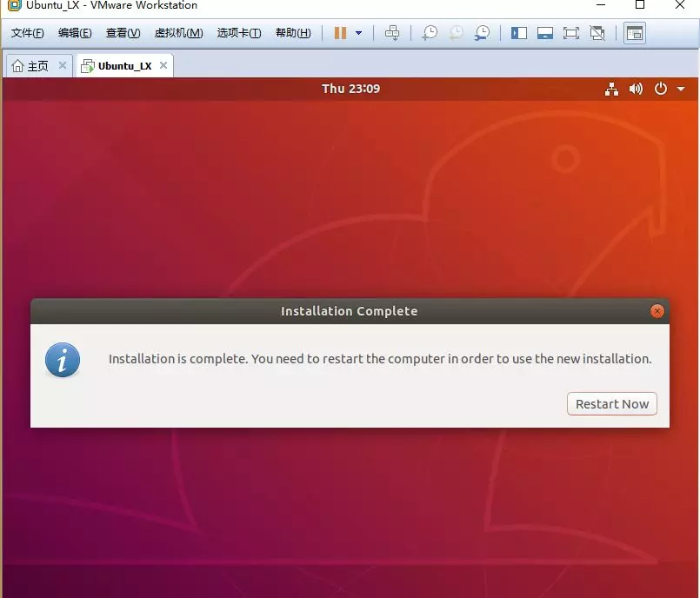700x598 pixels.
Task: Open Ubuntu network status icon
Action: 611,89
